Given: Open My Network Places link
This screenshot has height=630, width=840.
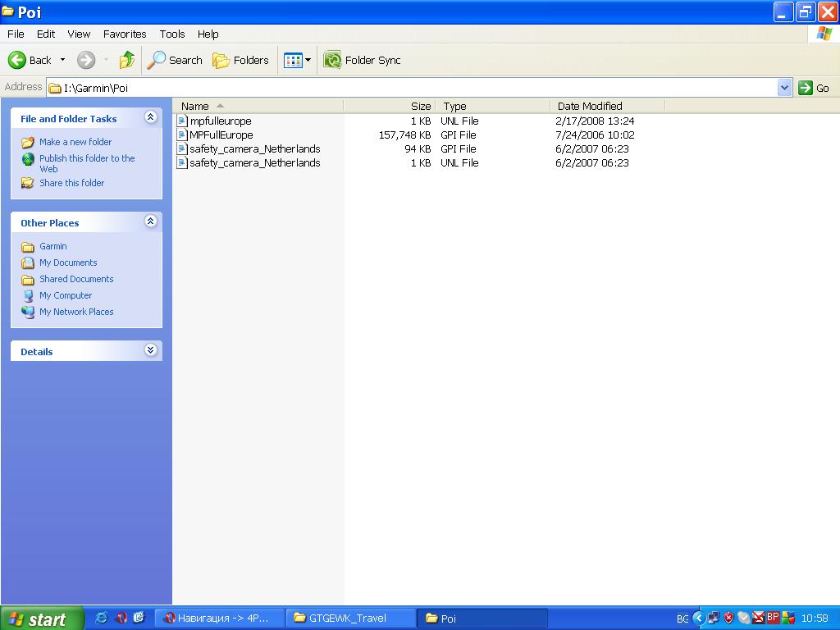Looking at the screenshot, I should pyautogui.click(x=76, y=312).
